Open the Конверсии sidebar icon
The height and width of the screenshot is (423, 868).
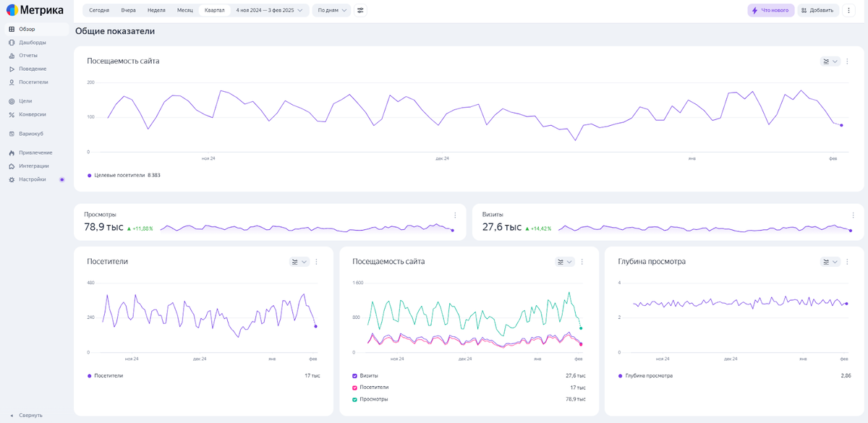point(12,114)
